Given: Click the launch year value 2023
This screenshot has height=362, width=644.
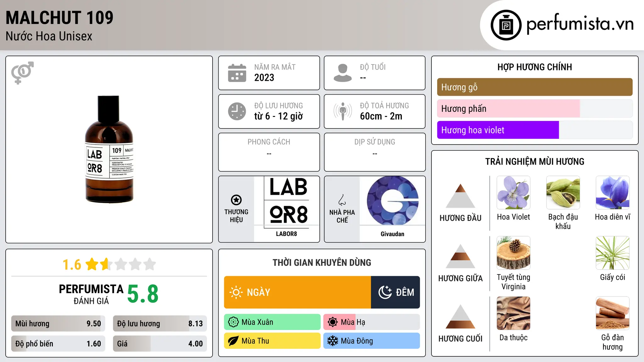Looking at the screenshot, I should (264, 77).
